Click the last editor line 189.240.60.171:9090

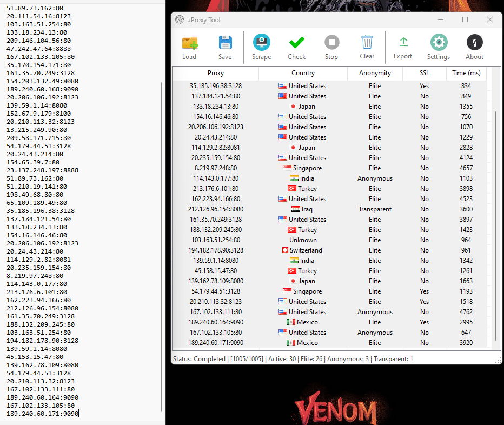(42, 414)
